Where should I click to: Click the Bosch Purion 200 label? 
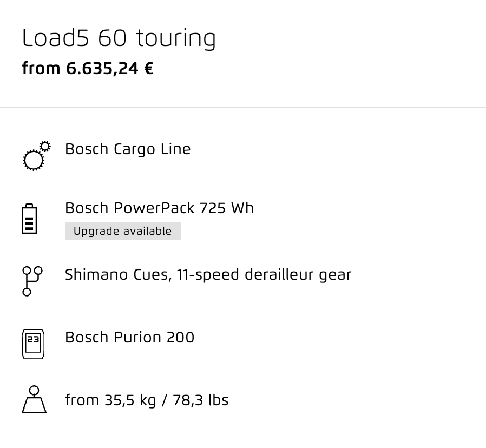point(129,338)
